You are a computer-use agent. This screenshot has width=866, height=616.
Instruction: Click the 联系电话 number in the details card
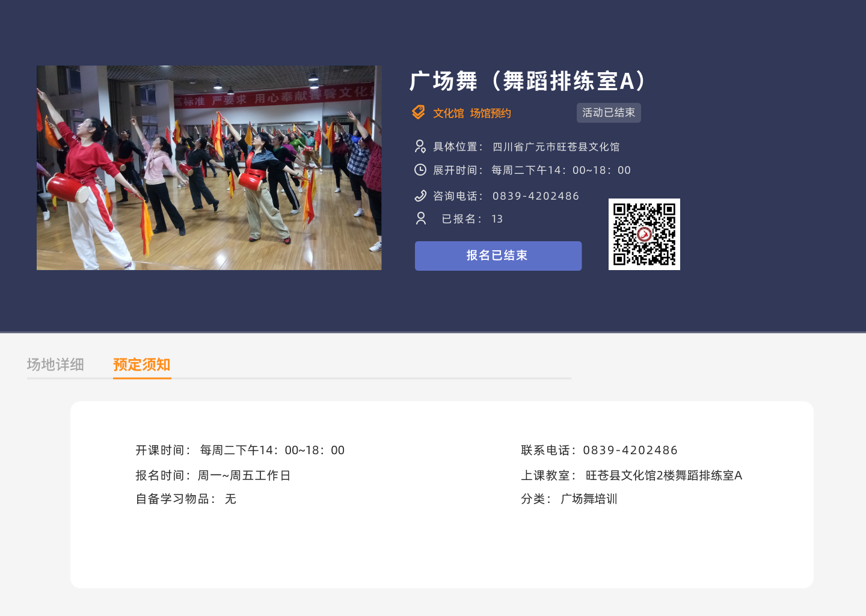click(630, 450)
